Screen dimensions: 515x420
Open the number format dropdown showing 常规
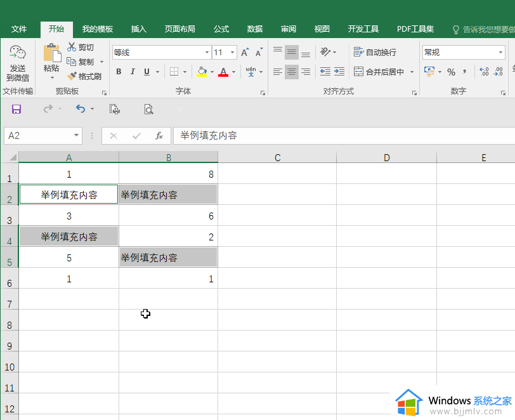tap(500, 53)
